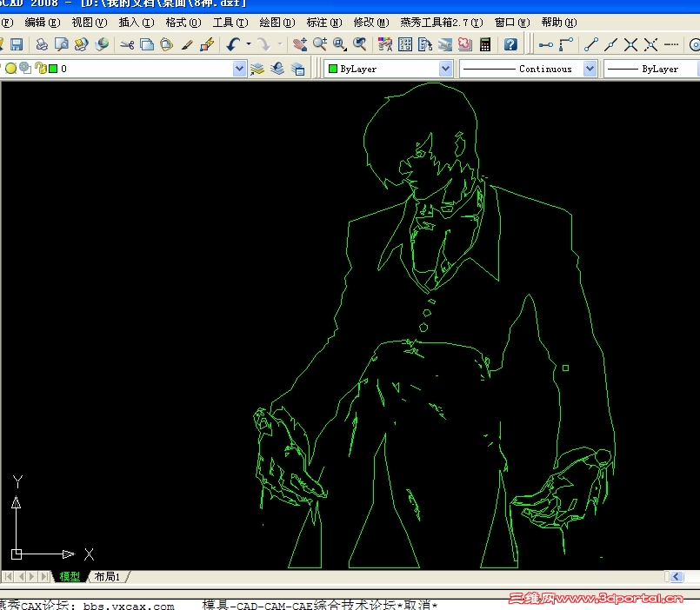Image resolution: width=700 pixels, height=610 pixels.
Task: Toggle layer 0 on/off sun icon
Action: click(x=10, y=69)
